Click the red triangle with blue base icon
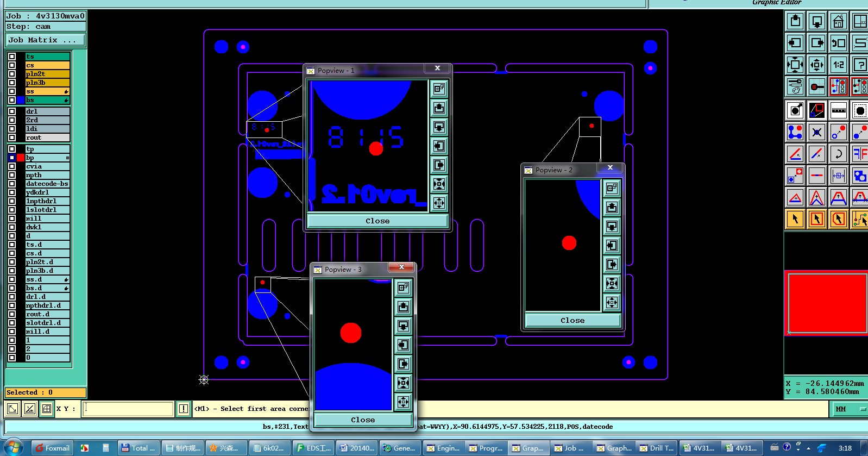 [x=795, y=197]
